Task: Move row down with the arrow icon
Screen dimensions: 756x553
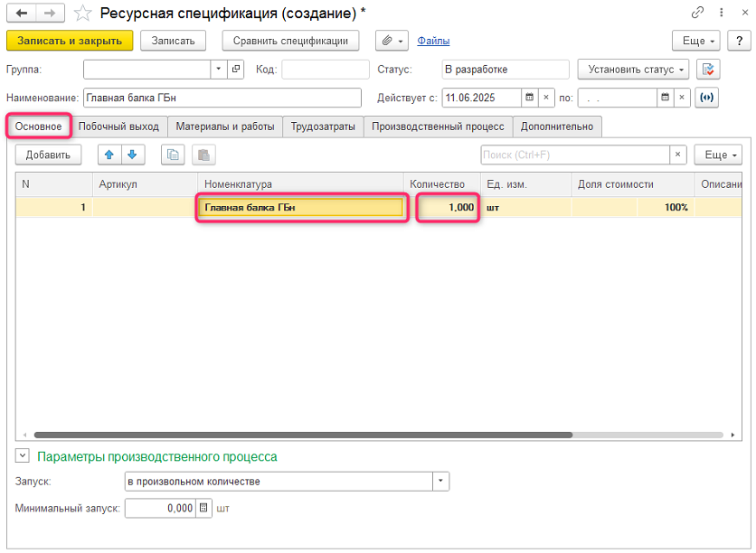Action: (132, 155)
